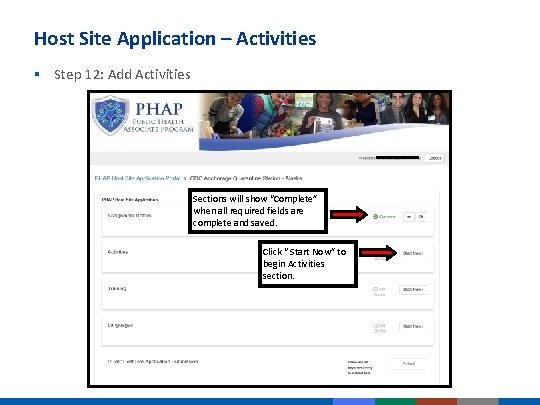Click the PHAP Public Health Associate Program wordmark

[x=158, y=117]
